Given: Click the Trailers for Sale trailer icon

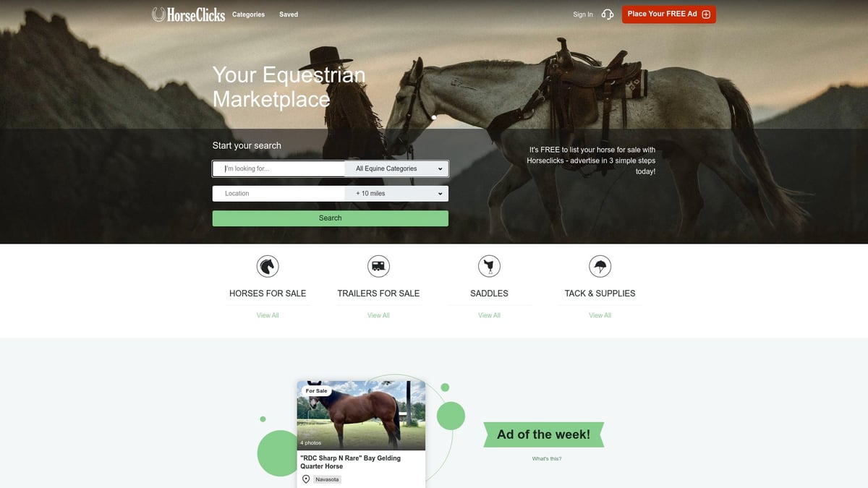Looking at the screenshot, I should pyautogui.click(x=378, y=266).
